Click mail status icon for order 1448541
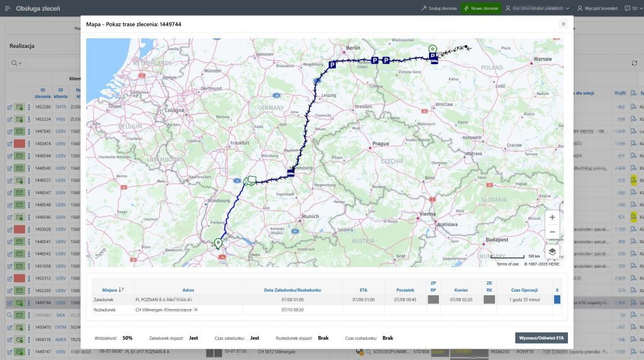Image resolution: width=644 pixels, height=360 pixels. 19,241
